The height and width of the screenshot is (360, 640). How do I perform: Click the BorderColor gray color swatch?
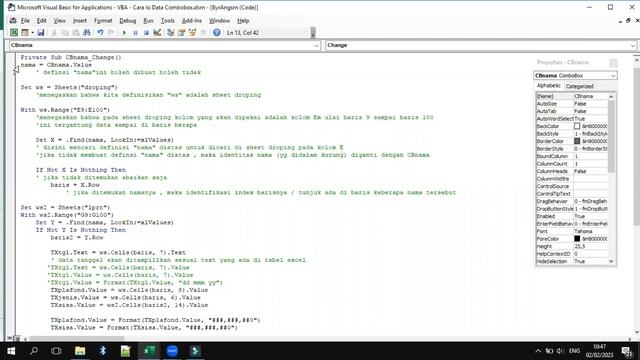point(577,141)
